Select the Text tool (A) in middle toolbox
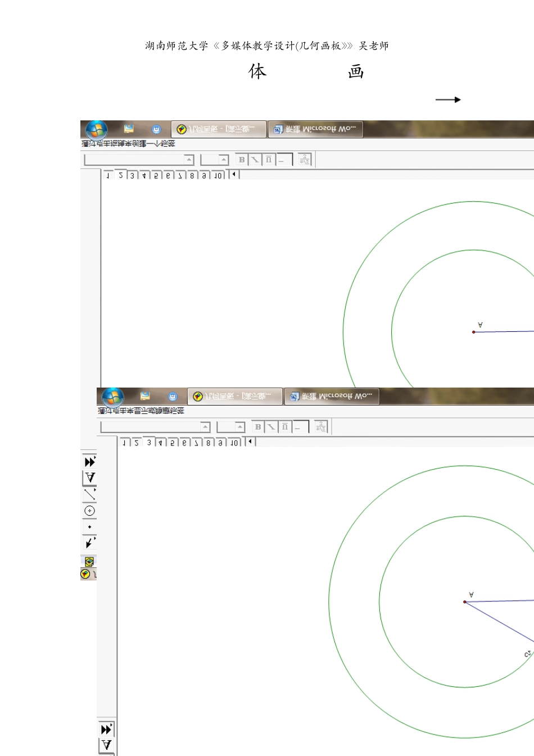534x756 pixels. click(x=90, y=478)
